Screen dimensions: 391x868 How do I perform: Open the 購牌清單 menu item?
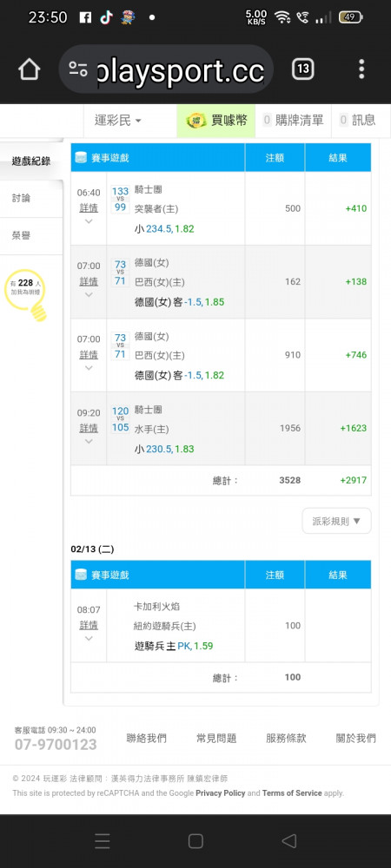[293, 120]
